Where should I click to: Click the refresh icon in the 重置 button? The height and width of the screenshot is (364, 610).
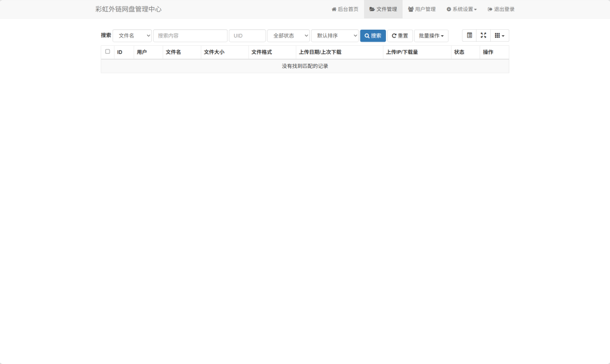point(393,36)
